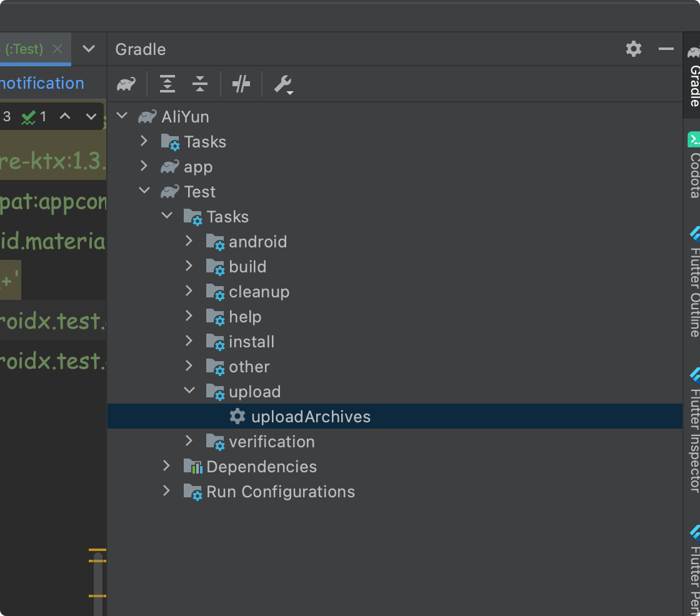Open the Flutter Inspector side tab
This screenshot has height=616, width=700.
[x=693, y=430]
